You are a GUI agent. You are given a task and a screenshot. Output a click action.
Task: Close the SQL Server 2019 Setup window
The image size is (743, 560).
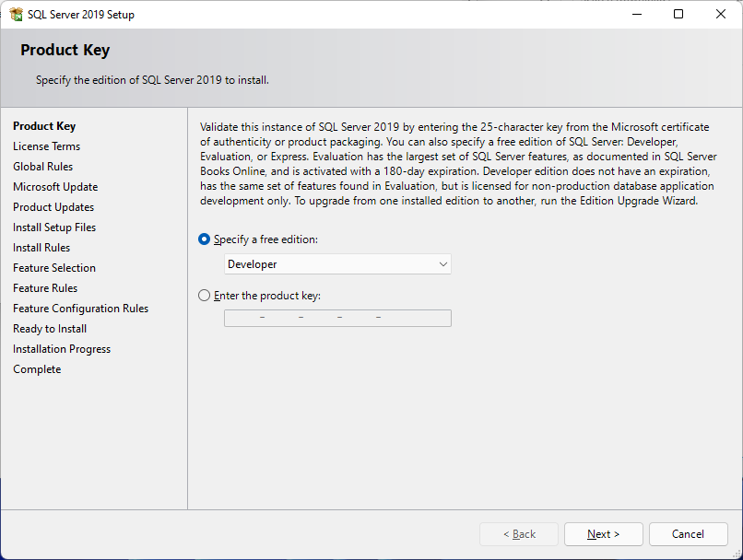(x=721, y=14)
